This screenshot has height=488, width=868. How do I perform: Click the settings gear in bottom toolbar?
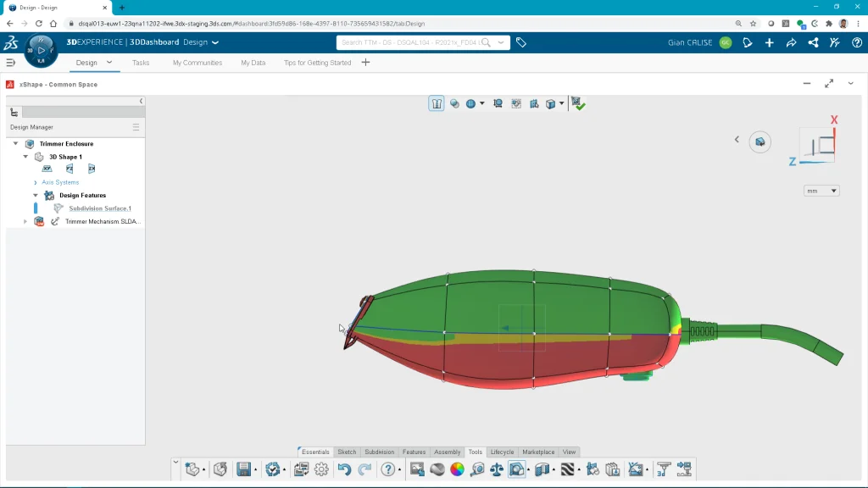(320, 469)
